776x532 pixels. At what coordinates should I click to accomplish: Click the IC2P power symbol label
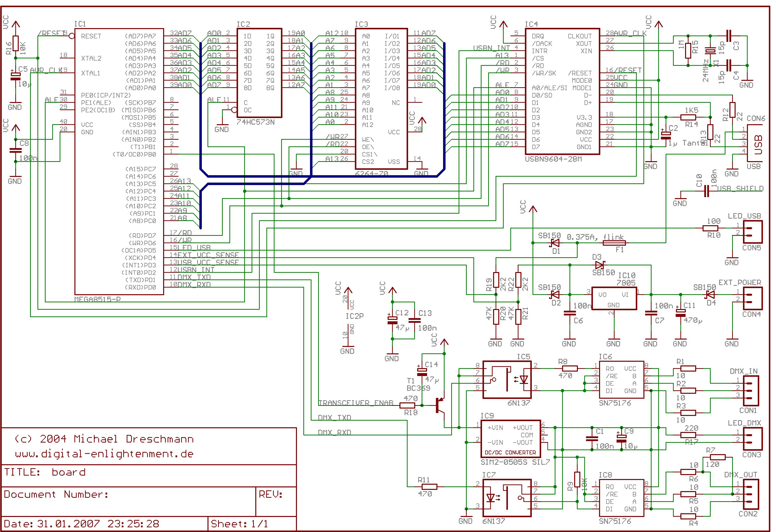pos(355,316)
